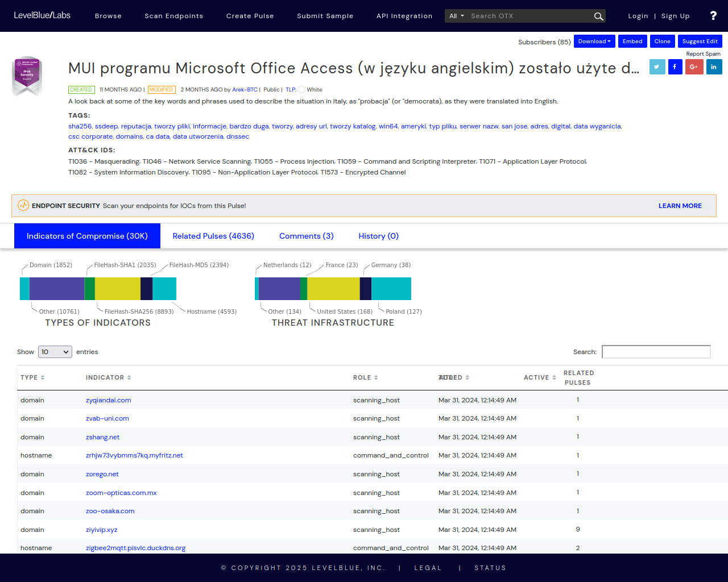Image resolution: width=728 pixels, height=582 pixels.
Task: Sort table by Type column
Action: (x=32, y=377)
